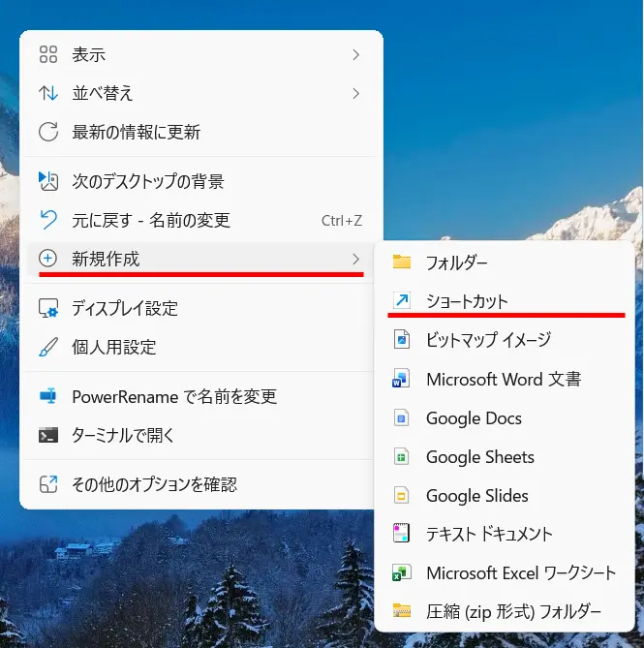Expand the 新規作成 submenu chevron

point(355,260)
